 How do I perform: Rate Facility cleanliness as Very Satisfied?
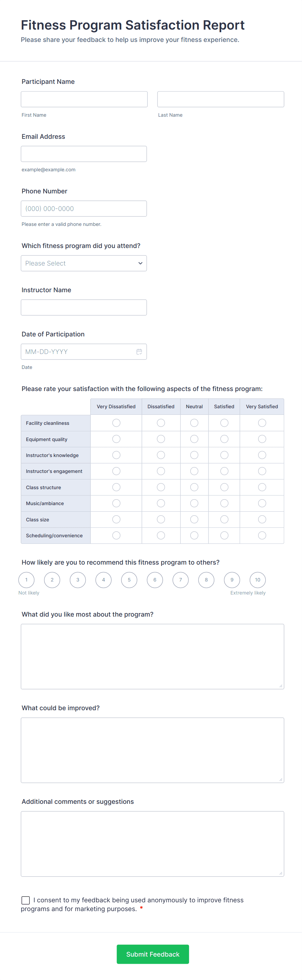(x=262, y=423)
